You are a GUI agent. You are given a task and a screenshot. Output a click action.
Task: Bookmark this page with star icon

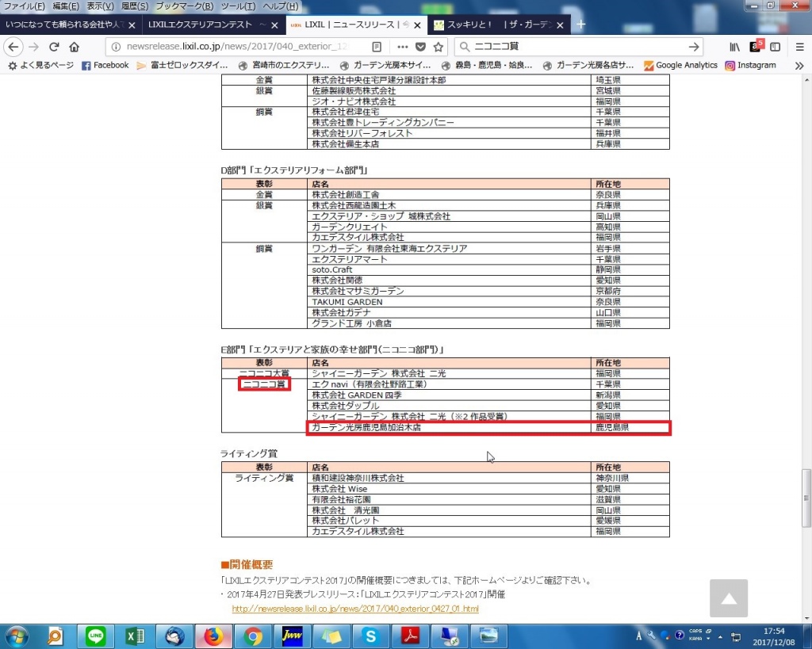(438, 47)
